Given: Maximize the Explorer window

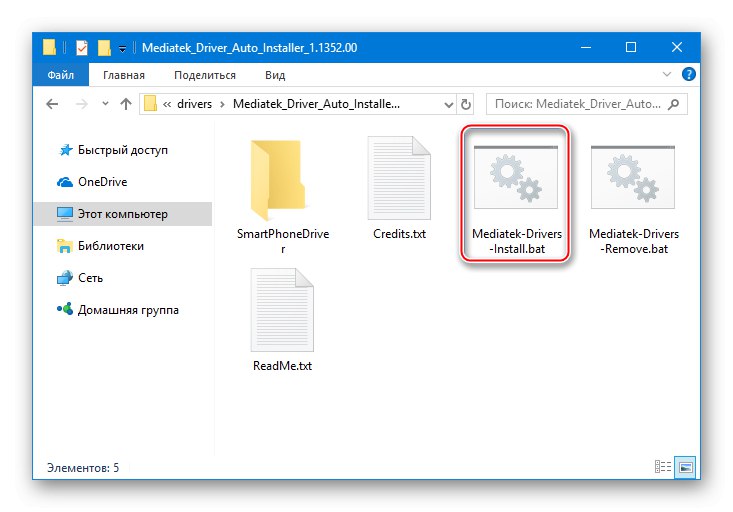Looking at the screenshot, I should point(631,47).
